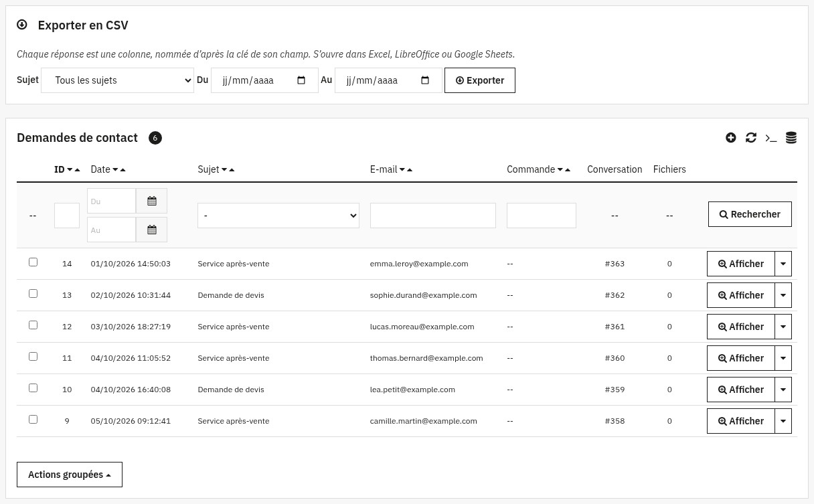Image resolution: width=814 pixels, height=504 pixels.
Task: Click conversation number #360
Action: (615, 358)
